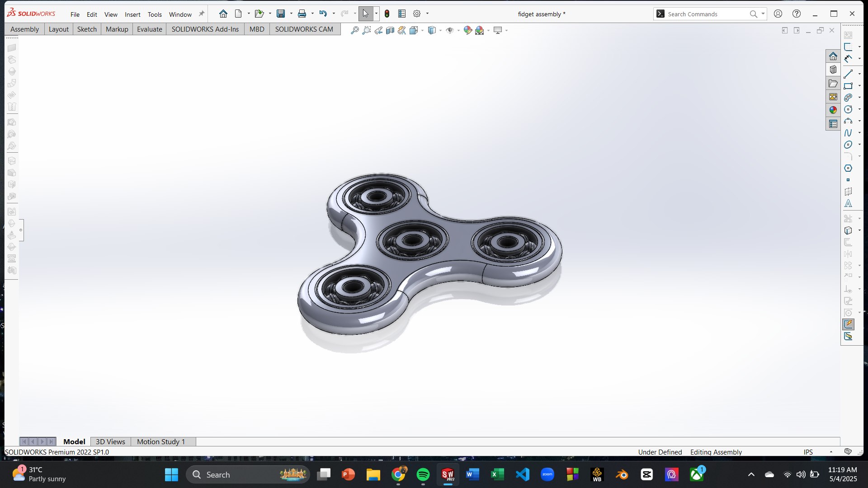The image size is (868, 488).
Task: Open the 3D Views tab
Action: pyautogui.click(x=110, y=441)
